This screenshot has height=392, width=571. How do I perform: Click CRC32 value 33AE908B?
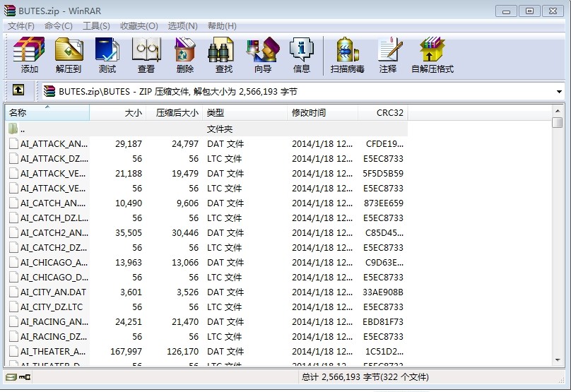coord(383,292)
